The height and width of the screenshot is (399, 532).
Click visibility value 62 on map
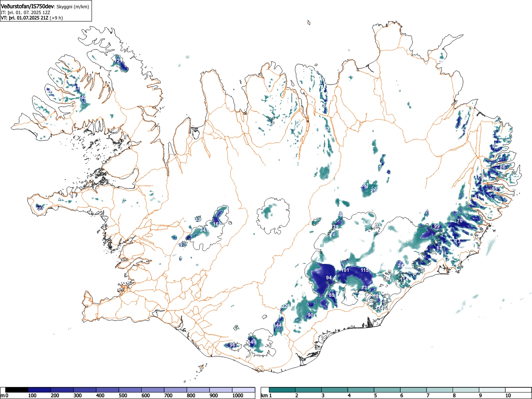point(439,248)
